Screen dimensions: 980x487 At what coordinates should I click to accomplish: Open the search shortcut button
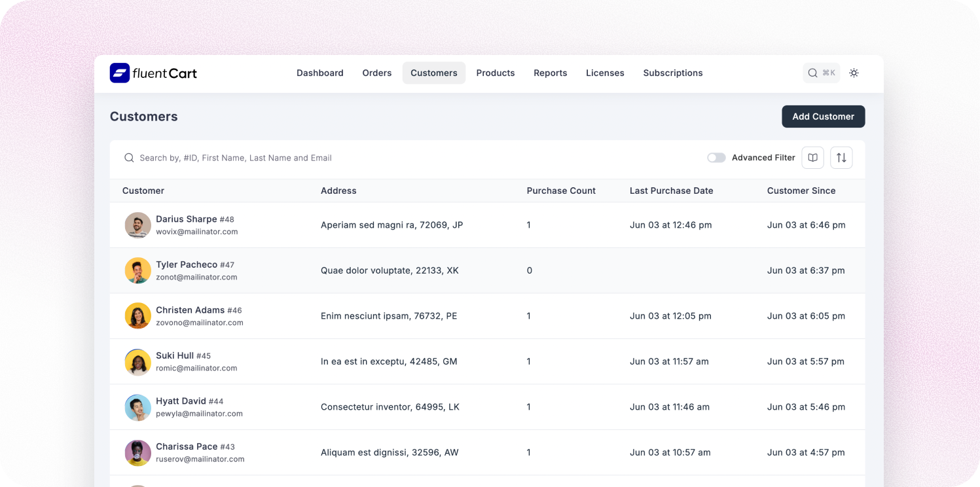click(x=821, y=73)
